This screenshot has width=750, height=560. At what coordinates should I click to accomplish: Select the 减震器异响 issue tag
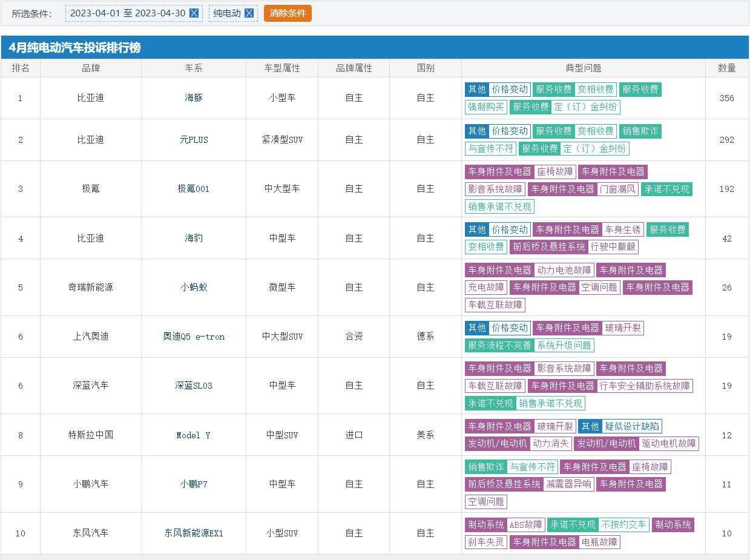[569, 484]
